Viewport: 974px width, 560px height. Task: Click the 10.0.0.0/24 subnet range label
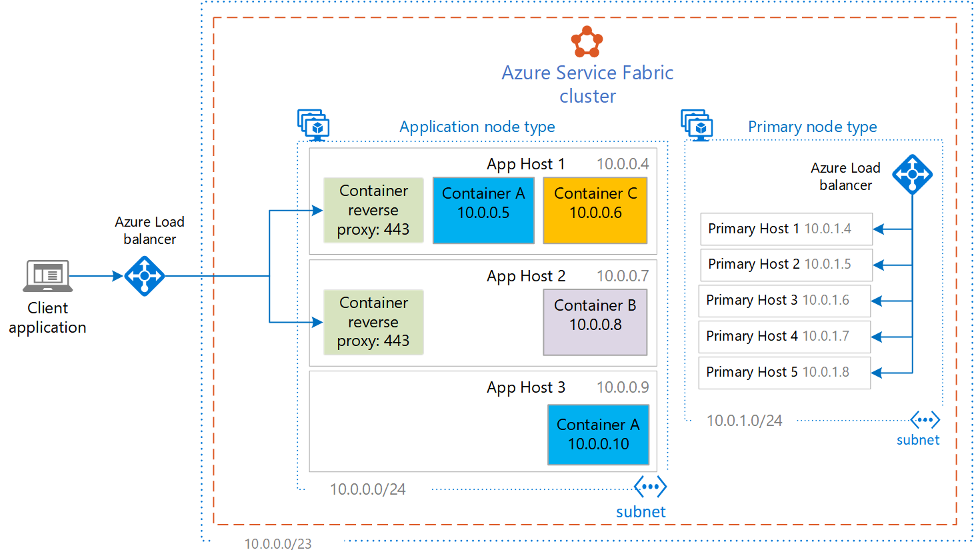click(368, 489)
